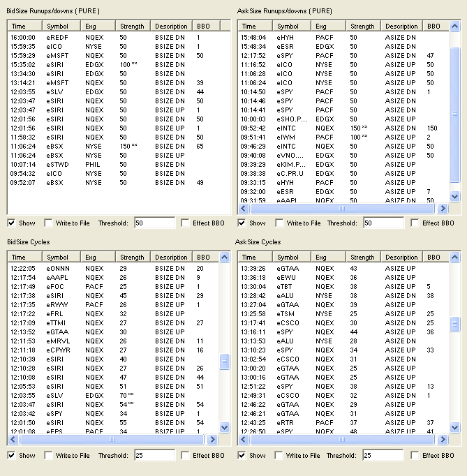Screen dimensions: 467x476
Task: Enable Effect BBO for AskSize Cycles
Action: [x=415, y=455]
